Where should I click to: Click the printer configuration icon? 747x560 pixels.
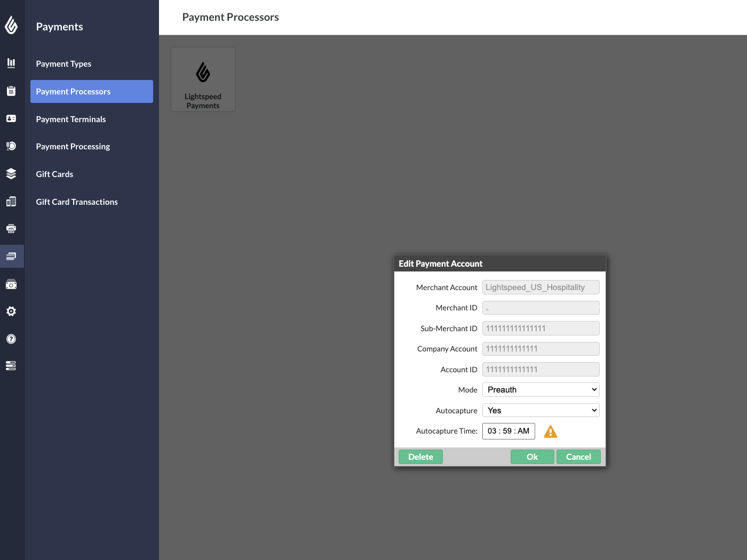coord(11,228)
